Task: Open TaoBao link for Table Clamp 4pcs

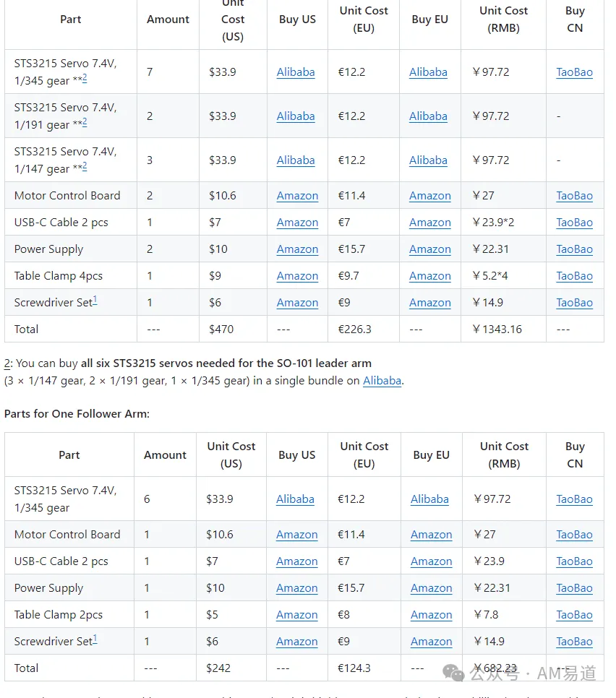Action: coord(574,276)
